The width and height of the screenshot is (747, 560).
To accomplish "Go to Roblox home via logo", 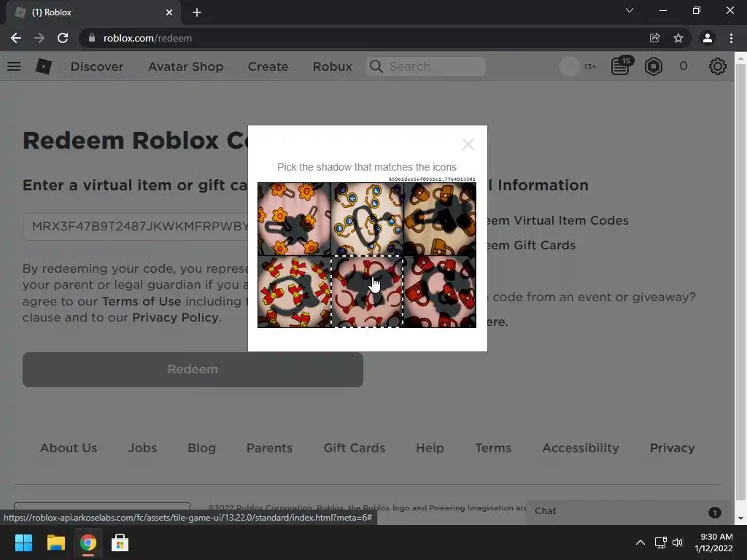I will [43, 66].
